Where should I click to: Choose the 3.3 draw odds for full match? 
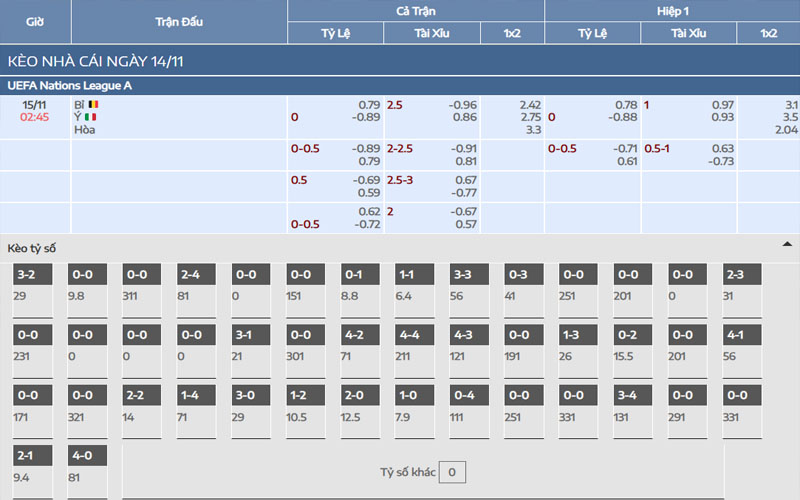click(x=533, y=130)
